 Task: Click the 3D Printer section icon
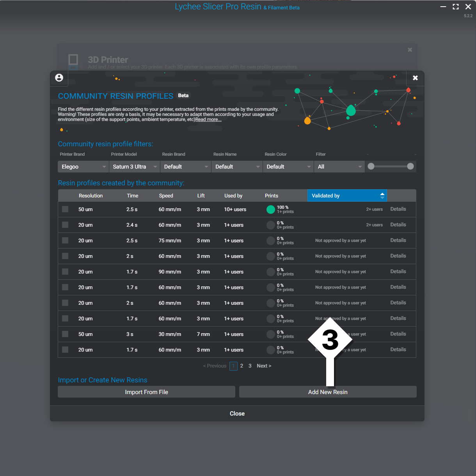[73, 62]
